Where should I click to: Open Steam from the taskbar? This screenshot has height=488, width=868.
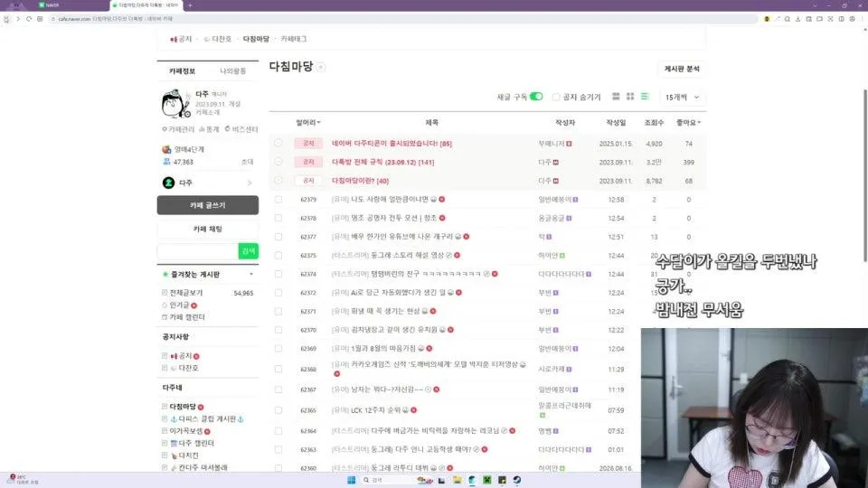tap(516, 480)
